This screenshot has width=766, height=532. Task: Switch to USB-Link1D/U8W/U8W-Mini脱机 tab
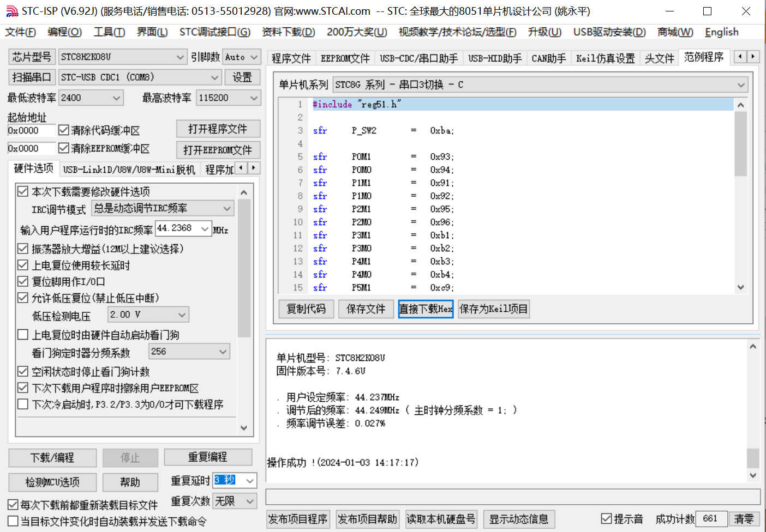tap(129, 170)
